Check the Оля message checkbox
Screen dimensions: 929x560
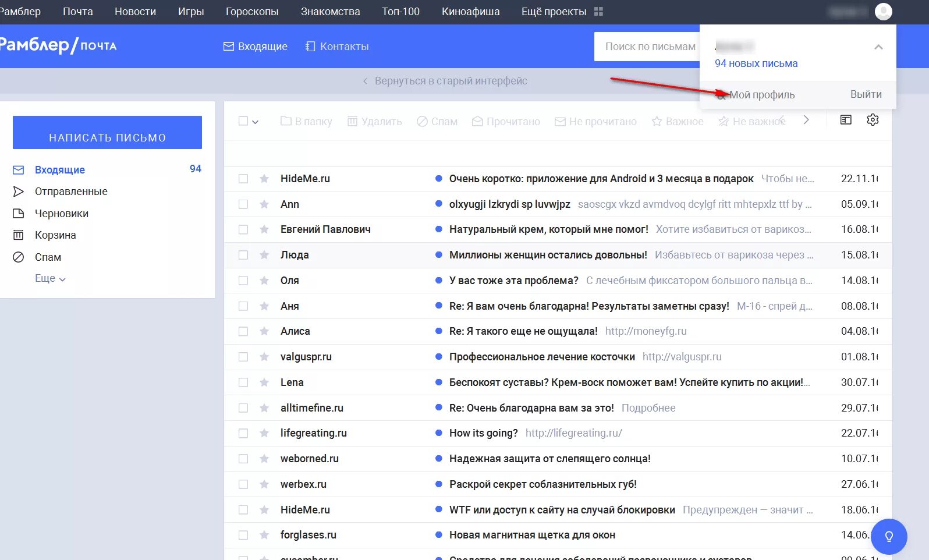point(243,281)
